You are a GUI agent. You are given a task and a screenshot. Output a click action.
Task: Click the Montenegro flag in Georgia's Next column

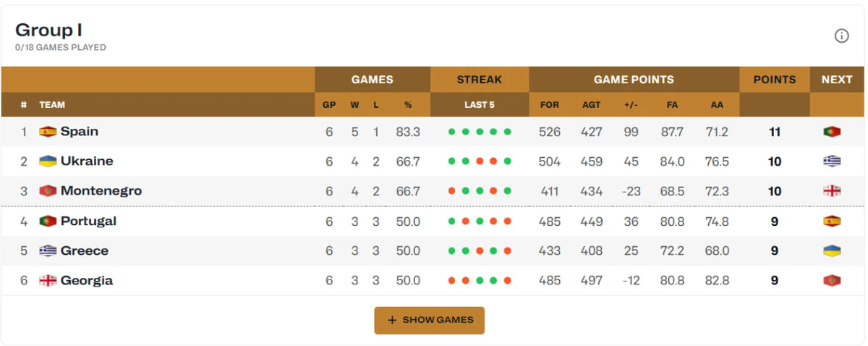click(832, 280)
